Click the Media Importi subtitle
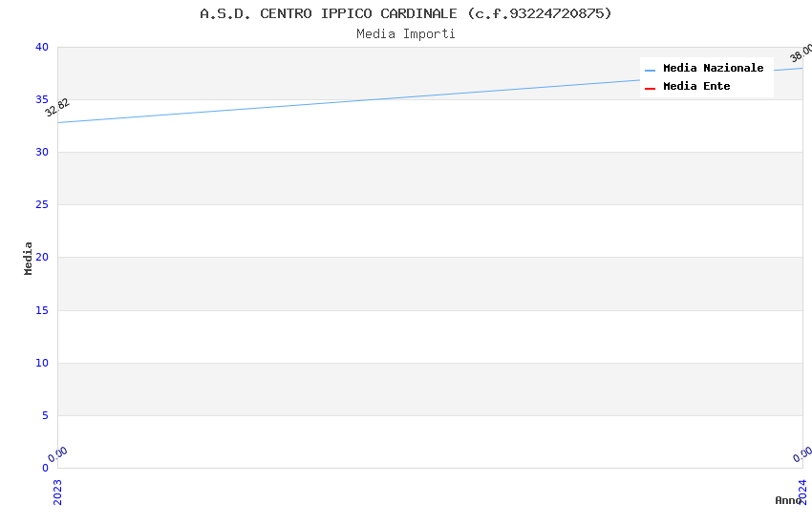 pyautogui.click(x=405, y=34)
